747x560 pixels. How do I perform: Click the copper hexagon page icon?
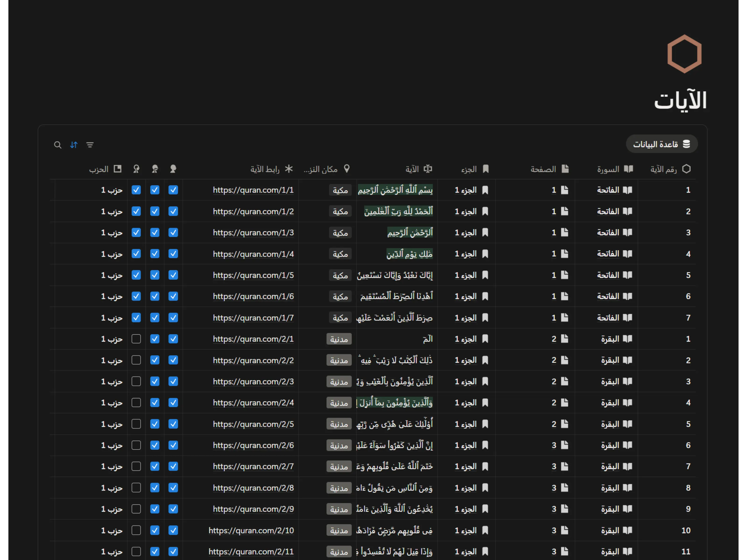coord(684,54)
